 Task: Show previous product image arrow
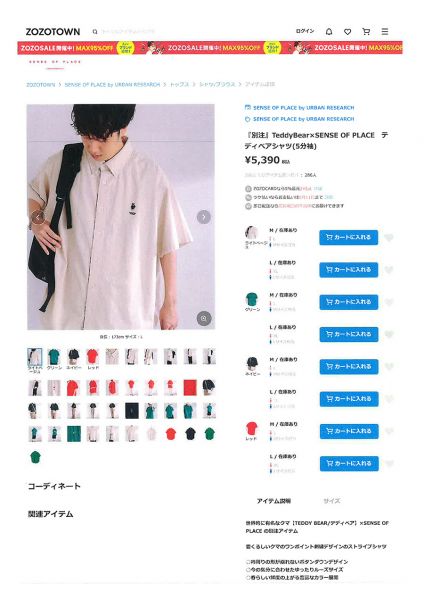pyautogui.click(x=38, y=217)
